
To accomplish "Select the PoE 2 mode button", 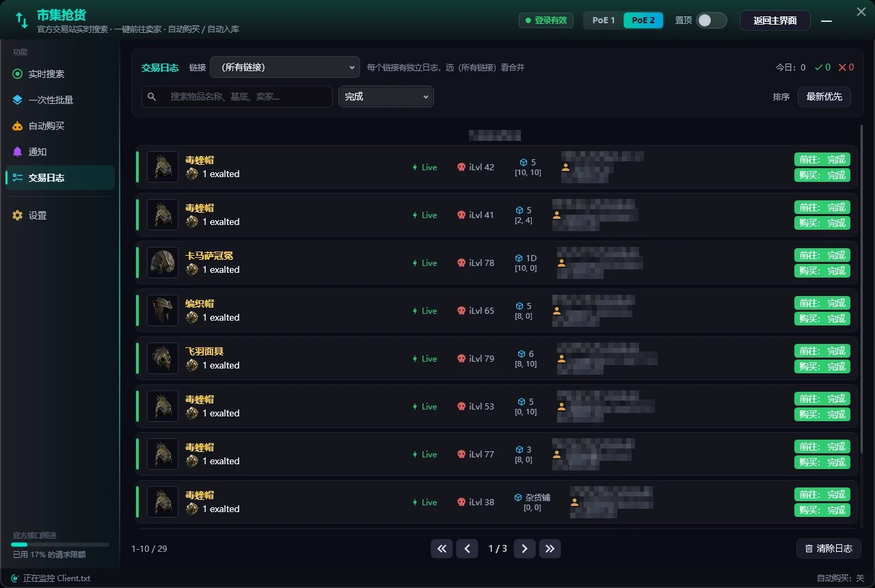I will point(643,21).
